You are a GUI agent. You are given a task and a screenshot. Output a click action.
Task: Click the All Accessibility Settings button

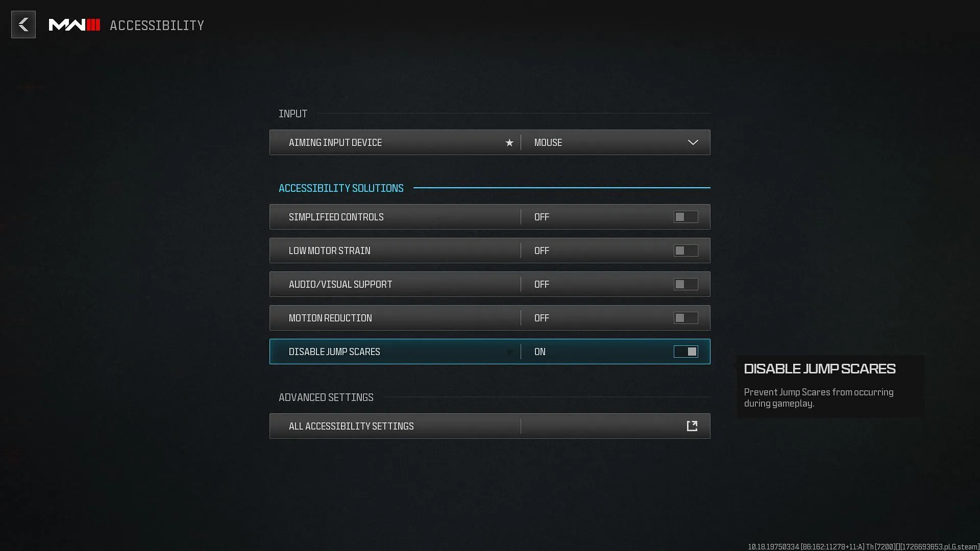490,426
